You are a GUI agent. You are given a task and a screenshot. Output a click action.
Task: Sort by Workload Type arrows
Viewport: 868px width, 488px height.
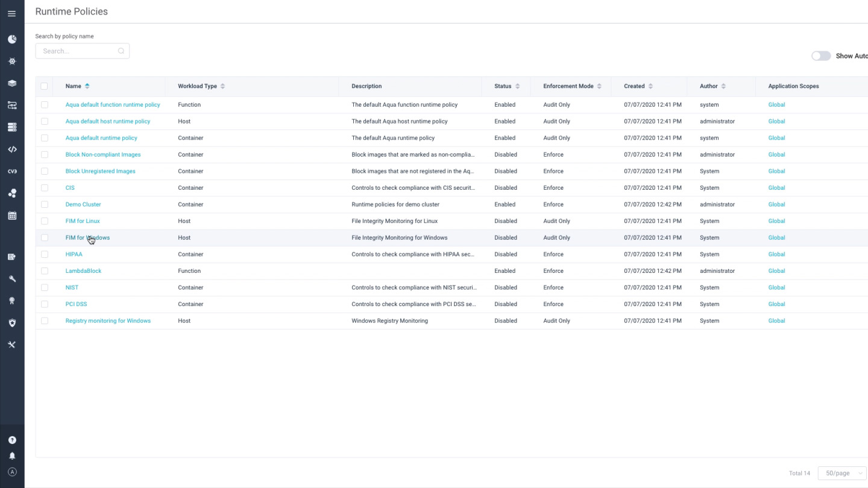(x=222, y=86)
